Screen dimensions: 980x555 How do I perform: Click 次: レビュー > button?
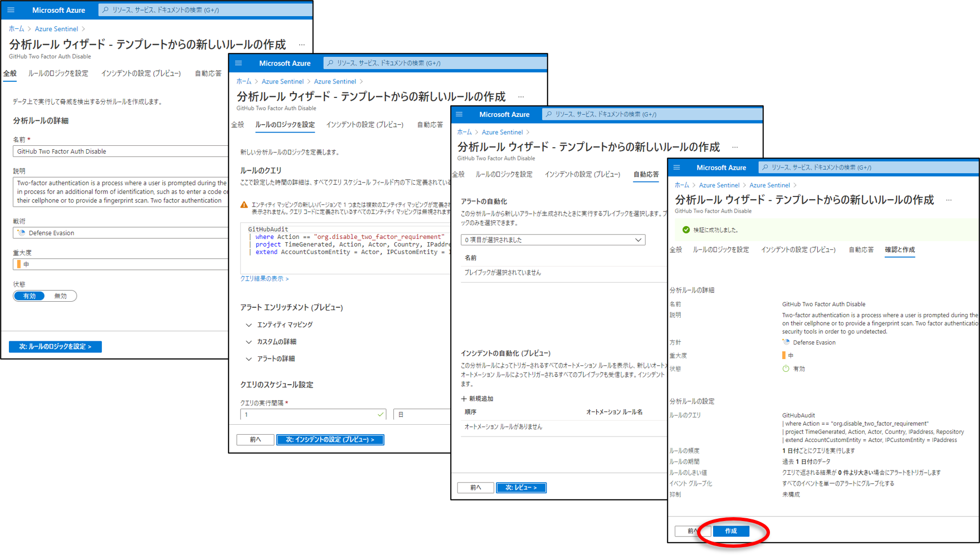click(521, 488)
